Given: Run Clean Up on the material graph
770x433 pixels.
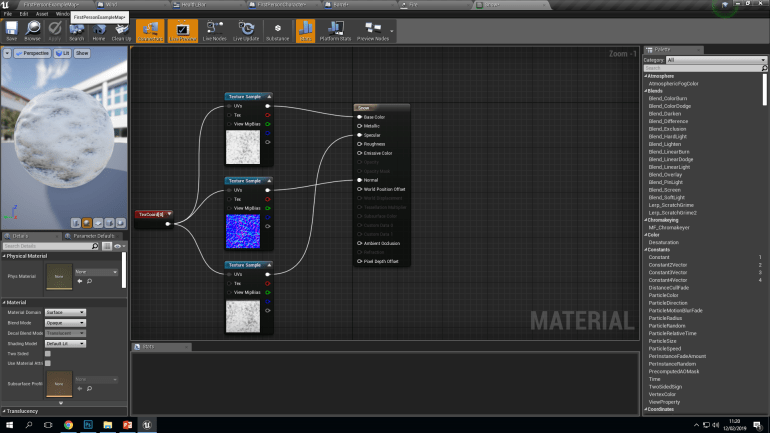Looking at the screenshot, I should tap(121, 31).
